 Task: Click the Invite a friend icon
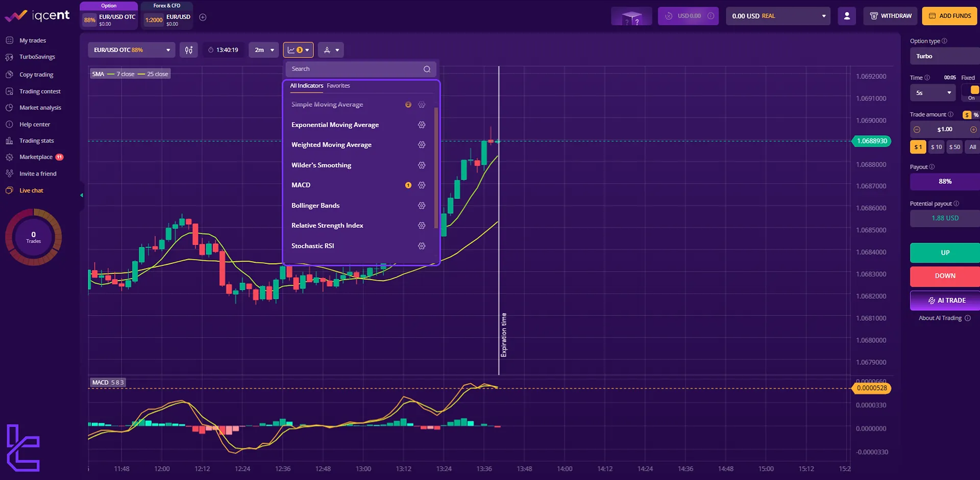coord(9,173)
